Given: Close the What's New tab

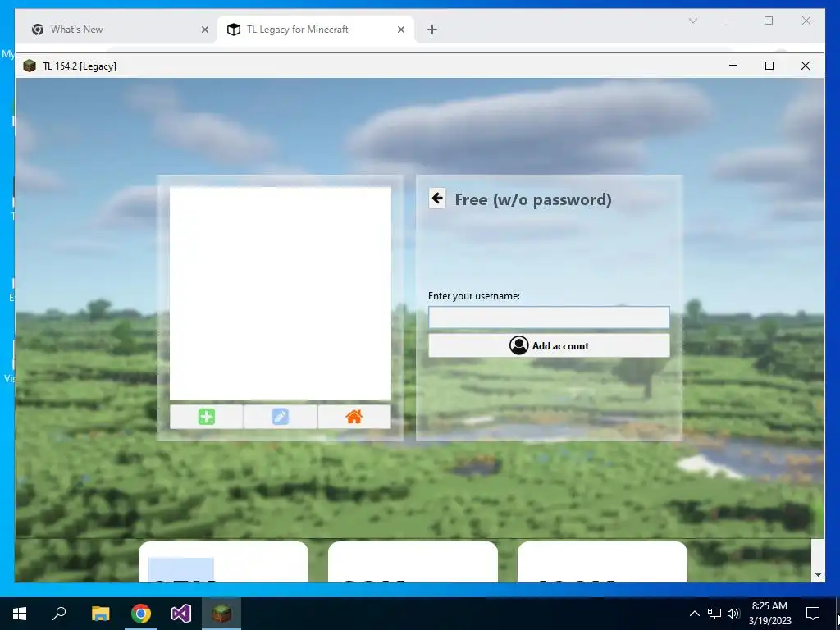Looking at the screenshot, I should click(x=204, y=30).
